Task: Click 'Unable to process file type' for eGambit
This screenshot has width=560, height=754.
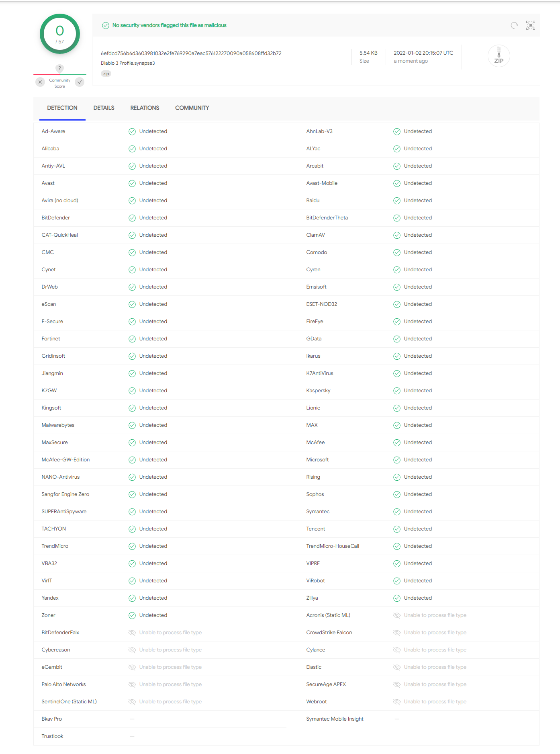Action: click(x=170, y=667)
